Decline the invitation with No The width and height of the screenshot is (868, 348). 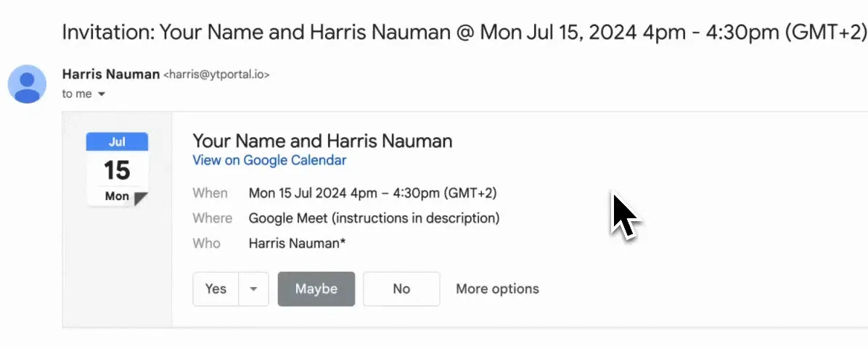click(401, 289)
